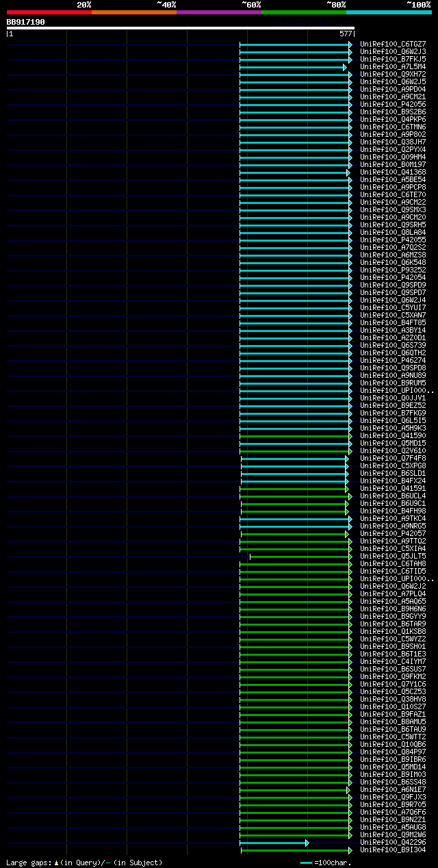
Task: Select hit label UniRef100_Q8LA84
Action: click(x=393, y=233)
